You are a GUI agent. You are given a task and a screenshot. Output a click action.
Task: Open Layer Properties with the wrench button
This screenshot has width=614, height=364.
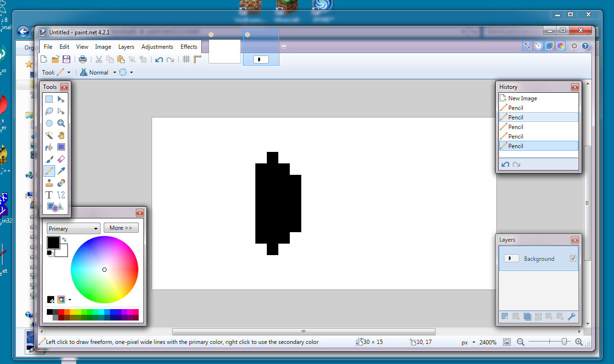tap(572, 316)
